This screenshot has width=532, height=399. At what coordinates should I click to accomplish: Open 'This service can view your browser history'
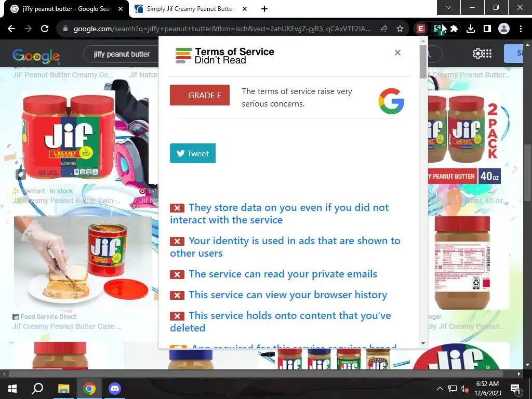point(278,295)
